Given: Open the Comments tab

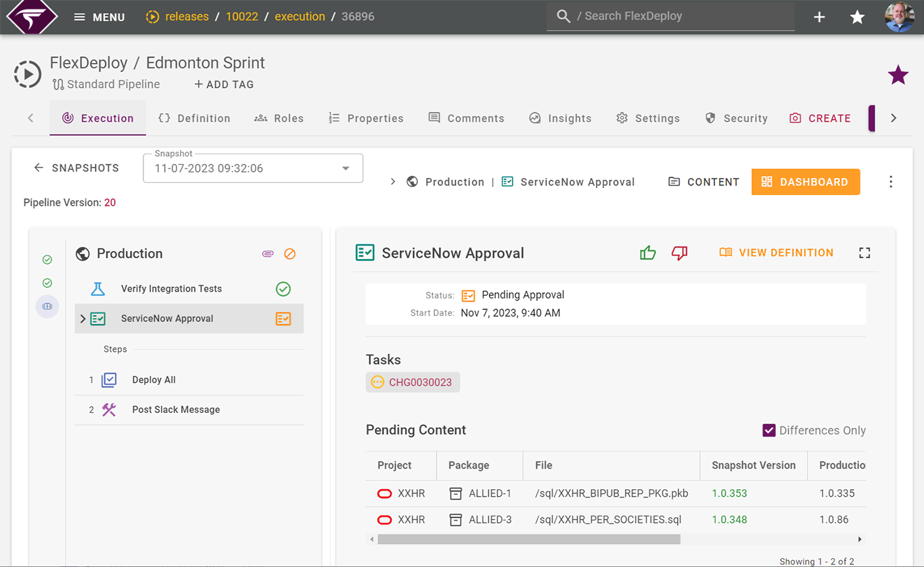Looking at the screenshot, I should click(466, 118).
